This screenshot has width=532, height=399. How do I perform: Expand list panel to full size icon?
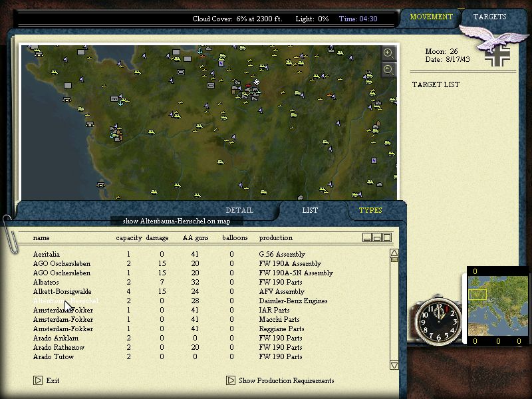pos(387,237)
